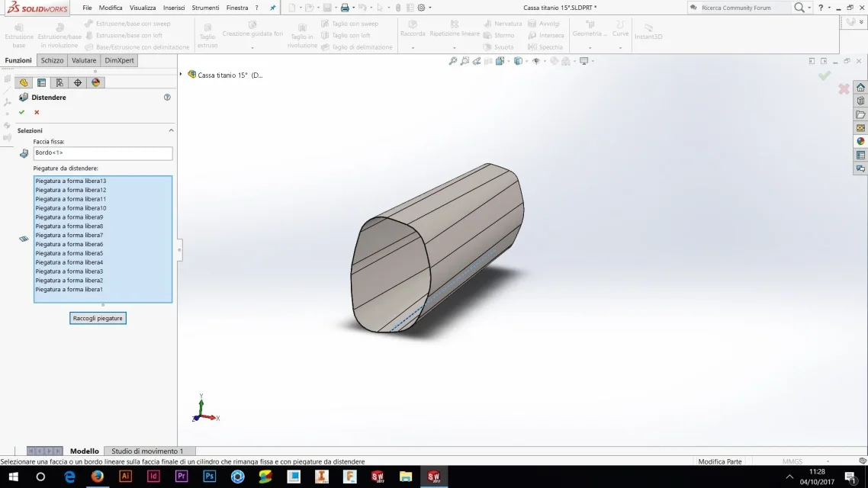Viewport: 868px width, 488px height.
Task: Click the Zoom to fit magnifier icon
Action: (453, 61)
